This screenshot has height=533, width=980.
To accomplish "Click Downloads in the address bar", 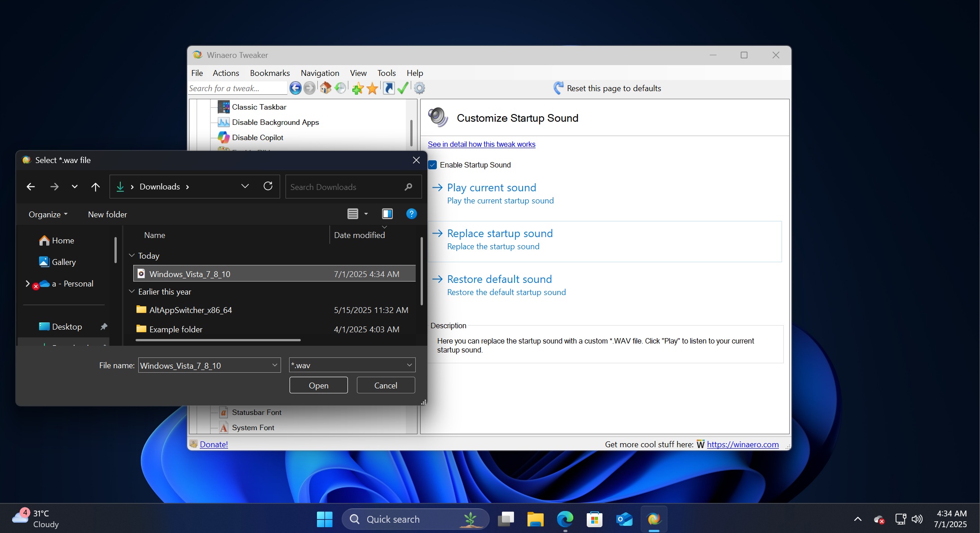I will pyautogui.click(x=159, y=187).
